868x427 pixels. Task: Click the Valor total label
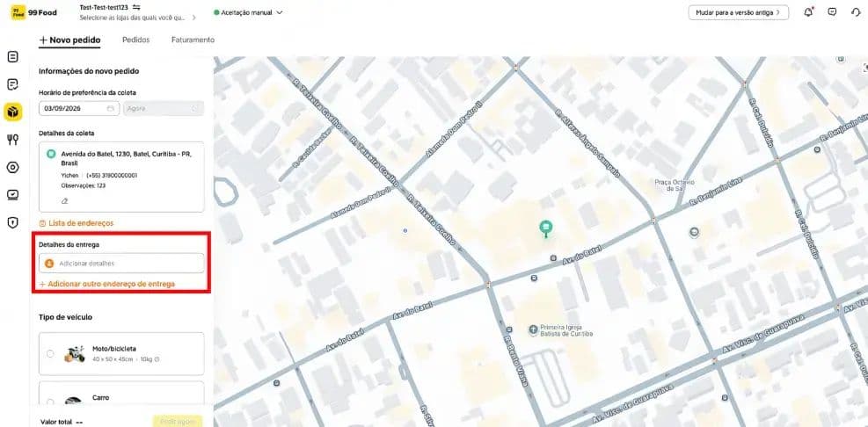click(56, 422)
